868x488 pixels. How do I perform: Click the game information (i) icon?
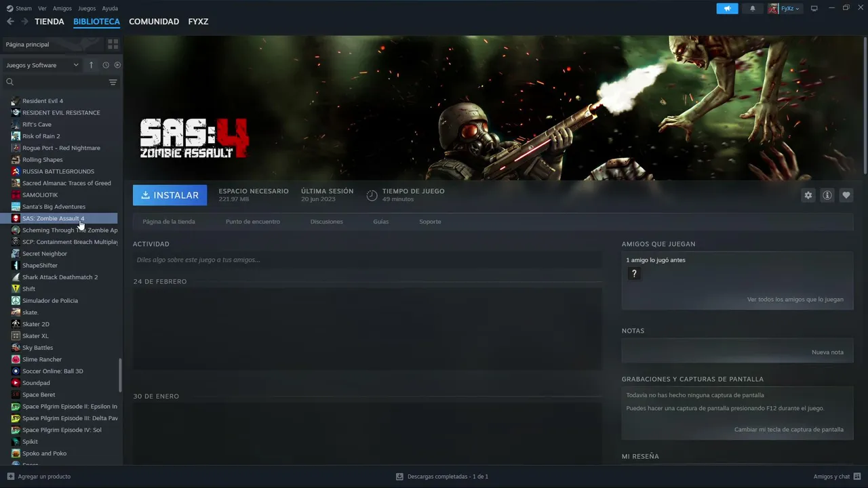(x=827, y=195)
